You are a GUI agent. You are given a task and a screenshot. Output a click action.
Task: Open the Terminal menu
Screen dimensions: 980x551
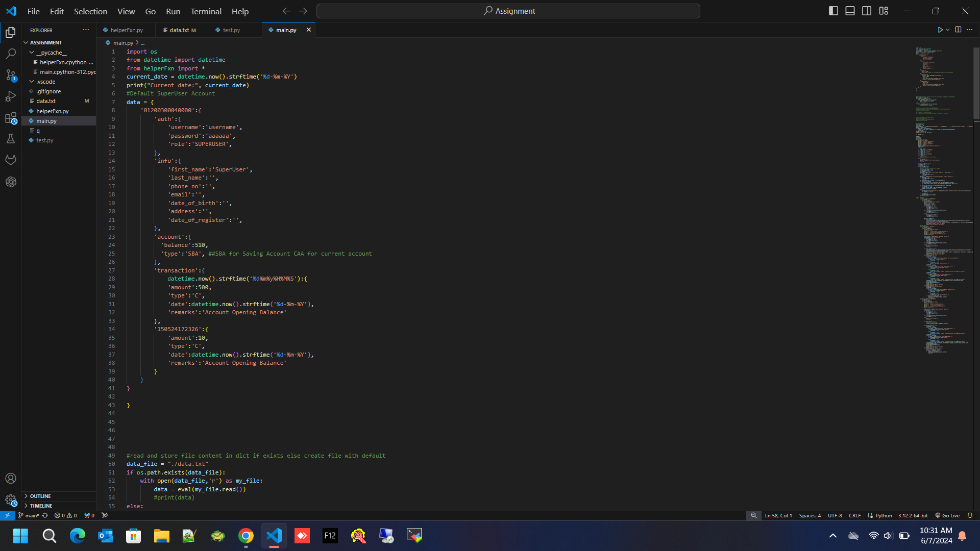(206, 11)
